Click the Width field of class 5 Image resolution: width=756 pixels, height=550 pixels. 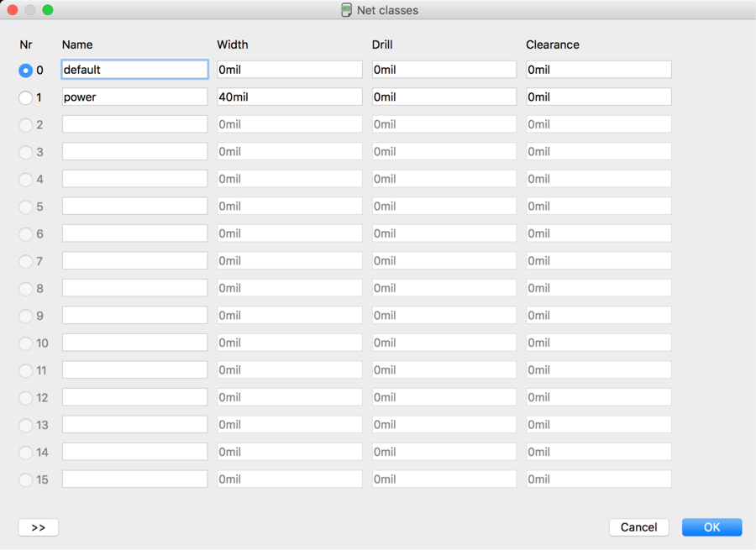[x=290, y=207]
